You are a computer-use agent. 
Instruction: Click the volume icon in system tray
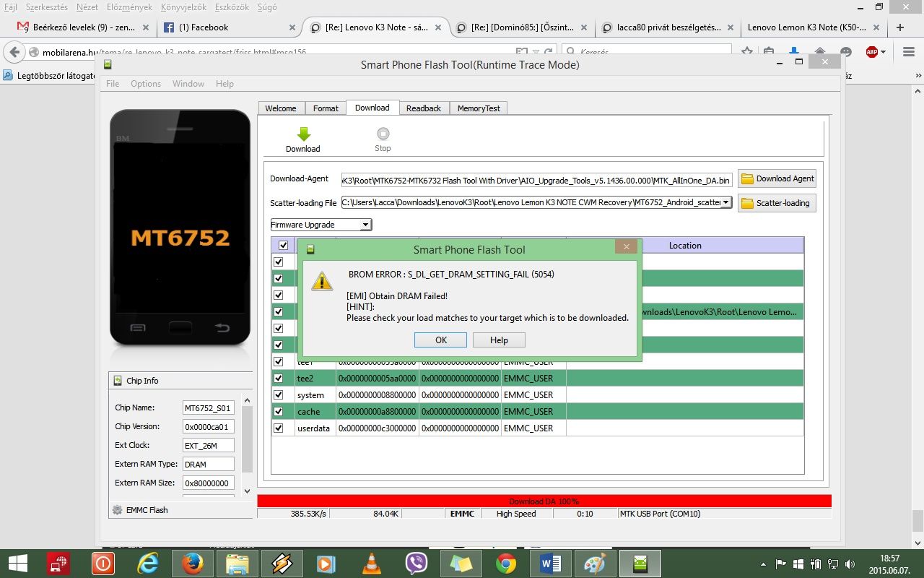point(850,564)
